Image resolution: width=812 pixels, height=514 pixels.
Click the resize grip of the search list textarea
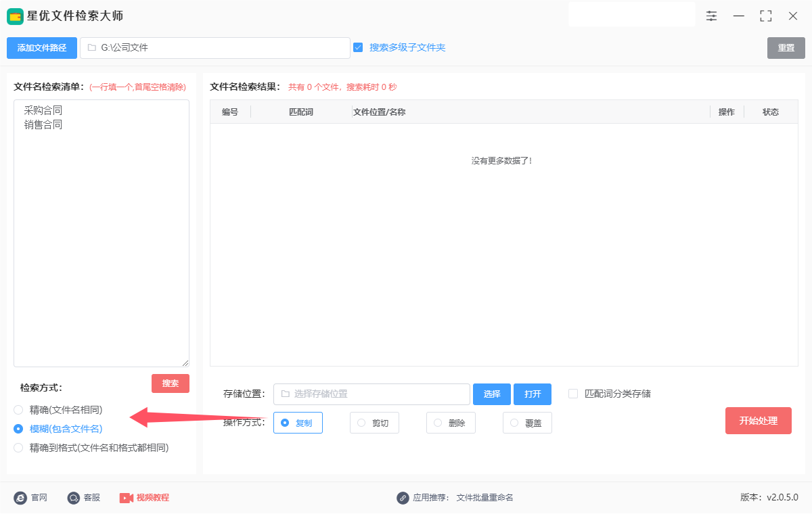point(185,363)
